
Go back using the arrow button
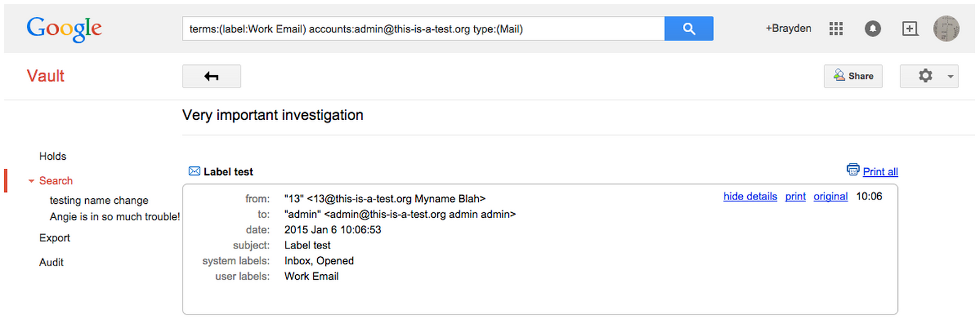click(x=211, y=76)
